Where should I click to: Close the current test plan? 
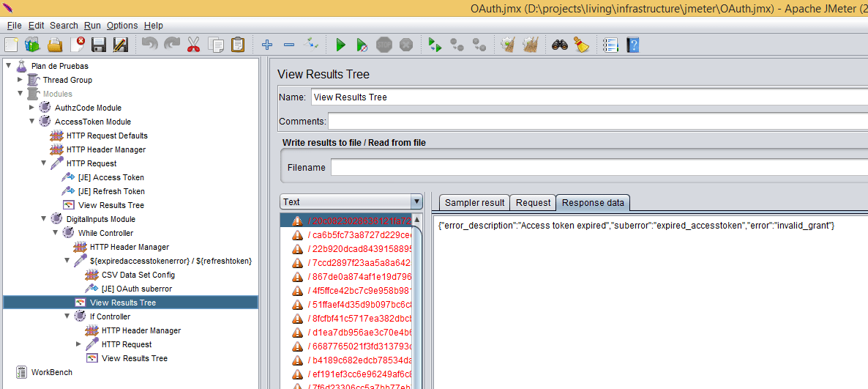click(77, 45)
